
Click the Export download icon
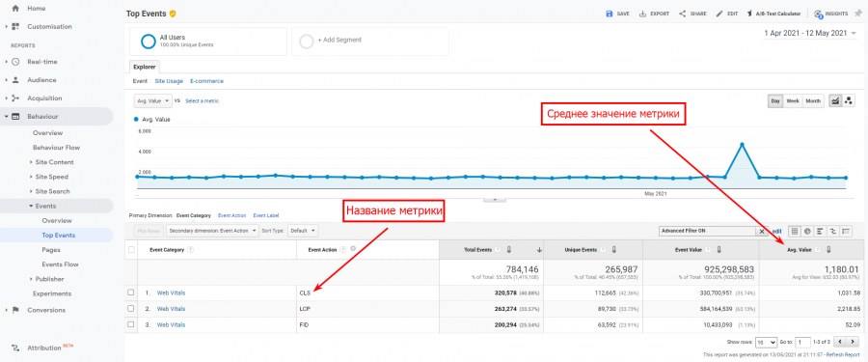tap(642, 14)
